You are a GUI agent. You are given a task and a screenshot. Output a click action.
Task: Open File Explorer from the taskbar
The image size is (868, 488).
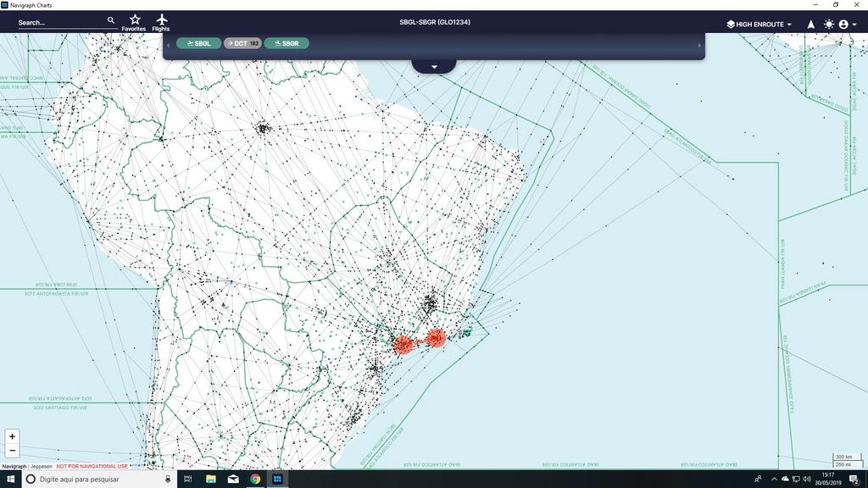point(211,480)
